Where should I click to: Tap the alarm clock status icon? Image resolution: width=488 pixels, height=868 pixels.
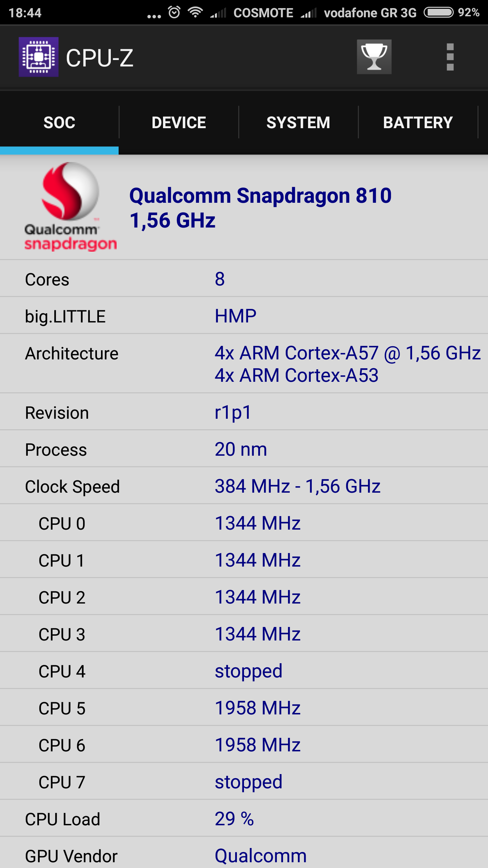(x=174, y=13)
